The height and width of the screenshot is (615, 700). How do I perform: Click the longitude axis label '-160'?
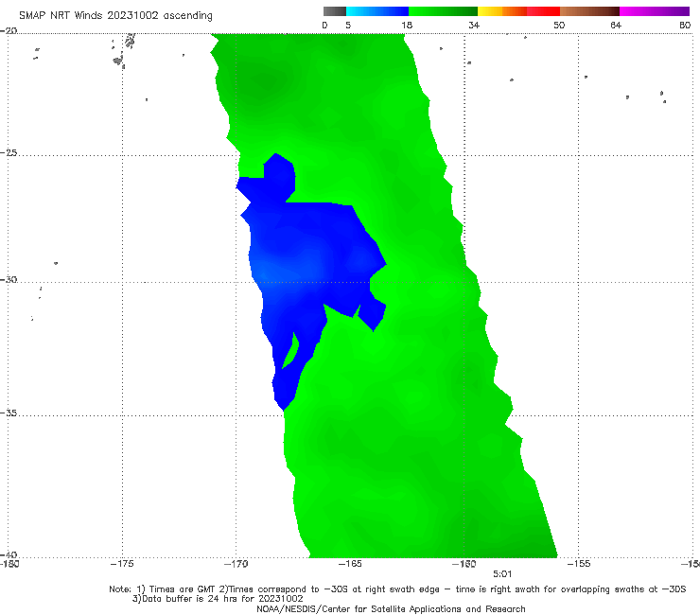pyautogui.click(x=464, y=564)
